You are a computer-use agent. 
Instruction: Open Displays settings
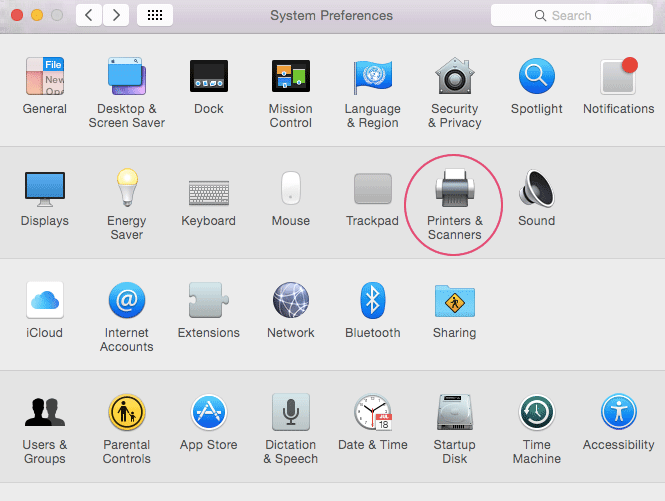tap(44, 190)
